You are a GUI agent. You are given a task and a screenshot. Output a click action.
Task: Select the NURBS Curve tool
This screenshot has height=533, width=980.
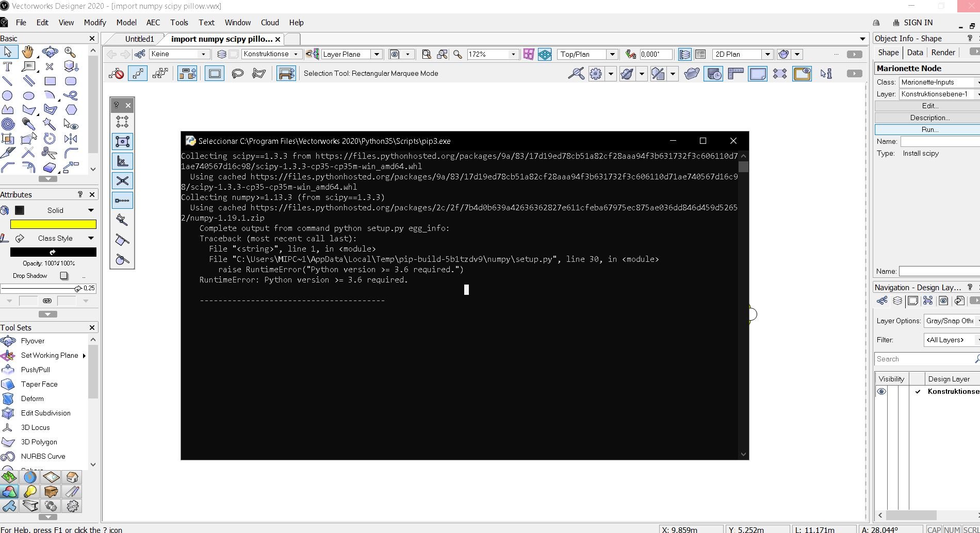(43, 456)
